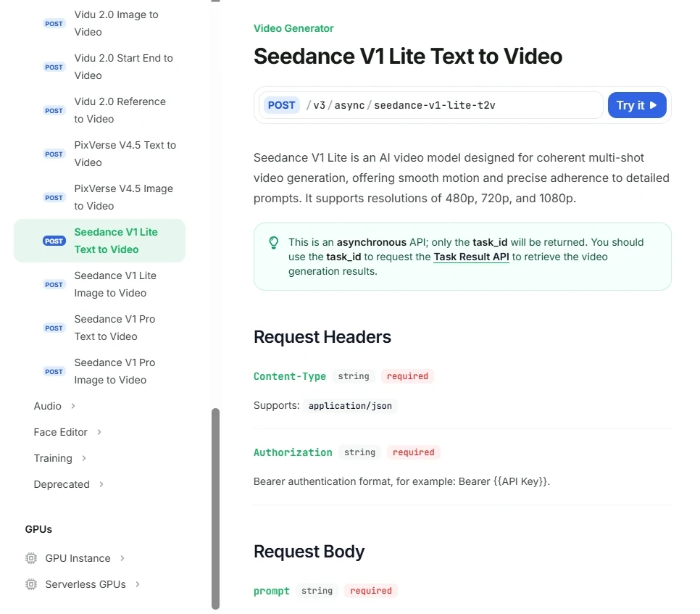The width and height of the screenshot is (700, 614).
Task: Click the Authorization parameter name
Action: (293, 452)
